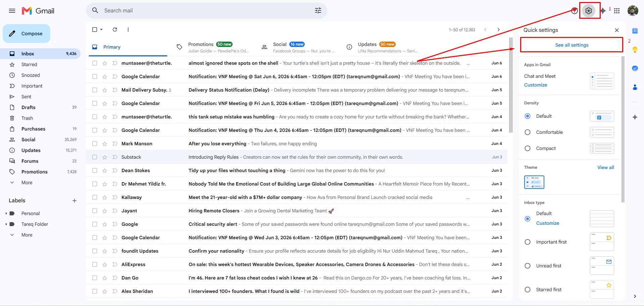Open the Drafts folder

click(x=29, y=107)
